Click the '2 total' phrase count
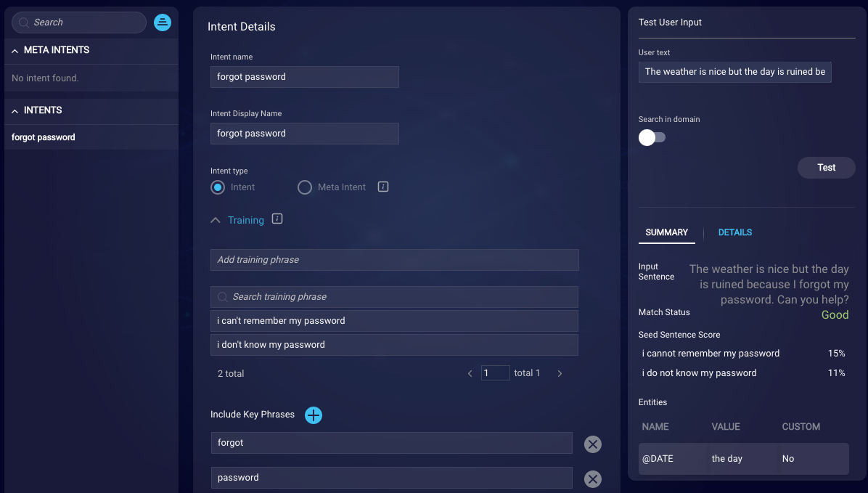The image size is (868, 493). (231, 374)
